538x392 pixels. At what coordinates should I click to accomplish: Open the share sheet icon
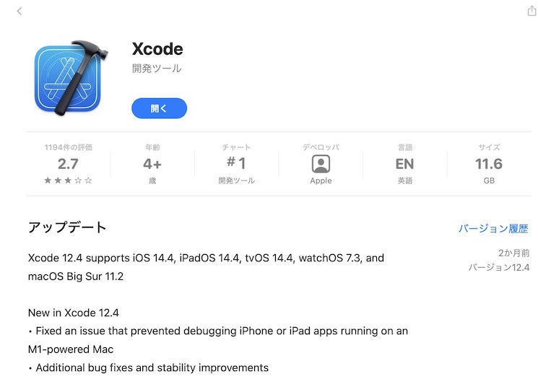pos(532,11)
